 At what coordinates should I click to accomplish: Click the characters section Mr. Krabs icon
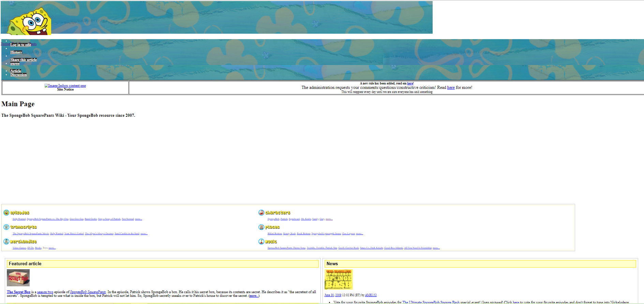(261, 213)
